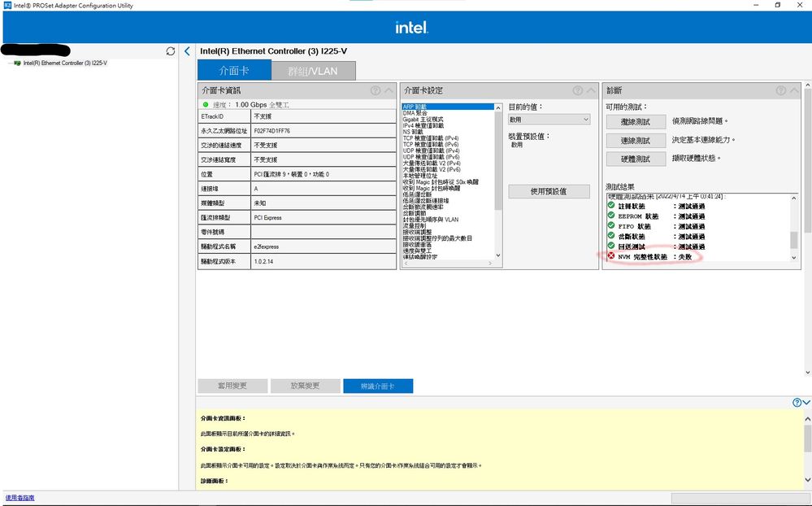Select the TCP 檢查值卸載 (IPv6) setting
The width and height of the screenshot is (812, 506).
pos(431,144)
